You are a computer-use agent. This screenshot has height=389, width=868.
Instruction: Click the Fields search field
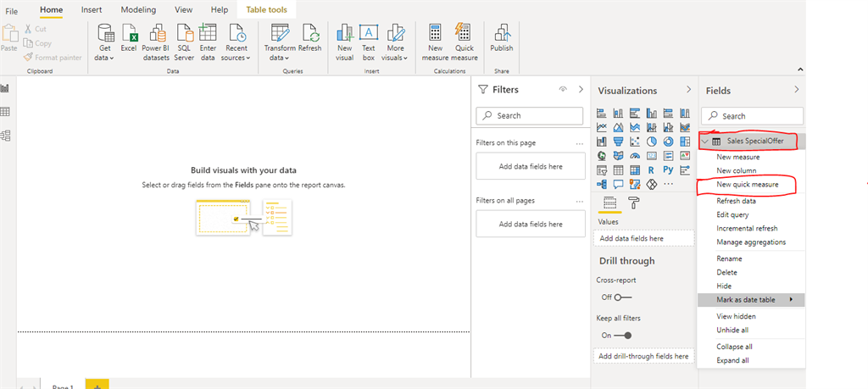(752, 116)
